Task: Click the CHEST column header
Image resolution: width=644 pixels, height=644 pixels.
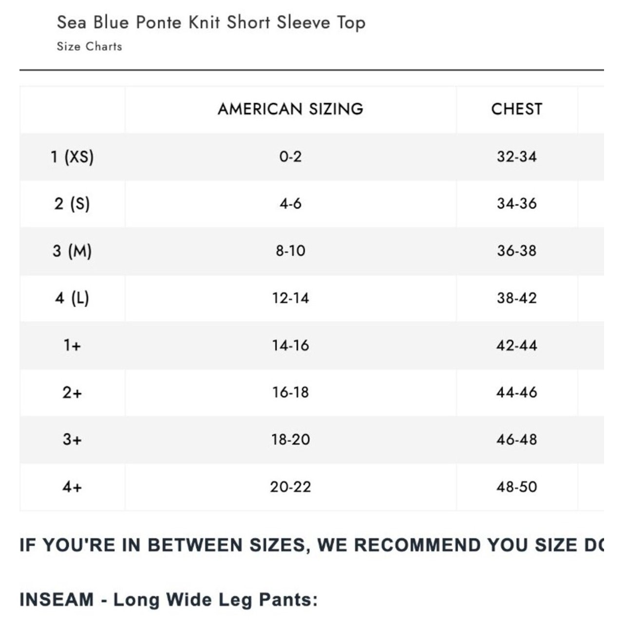Action: click(516, 109)
